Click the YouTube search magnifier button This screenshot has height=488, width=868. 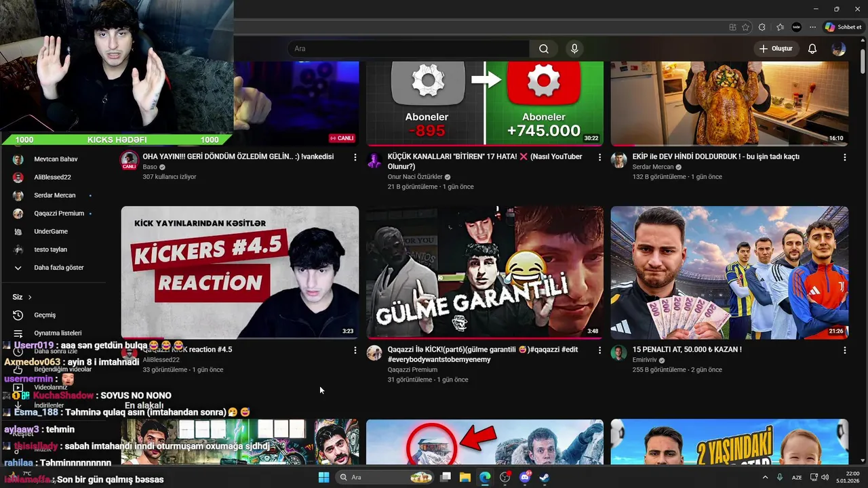pos(544,49)
